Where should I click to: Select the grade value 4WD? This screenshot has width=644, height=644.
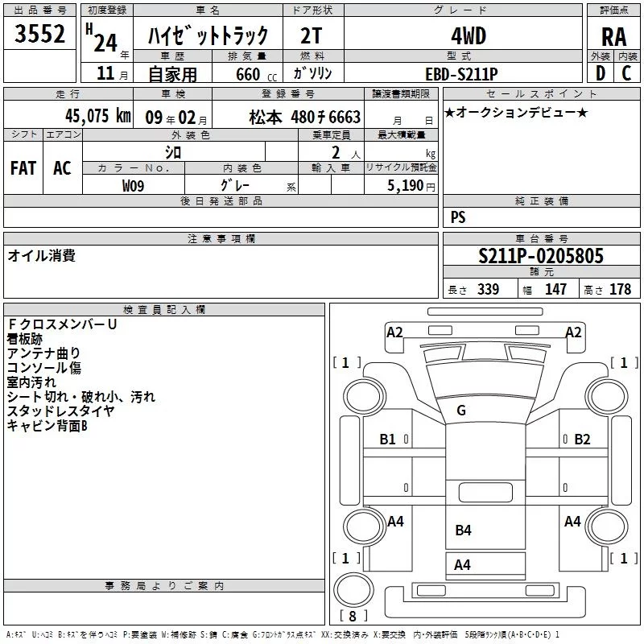469,35
